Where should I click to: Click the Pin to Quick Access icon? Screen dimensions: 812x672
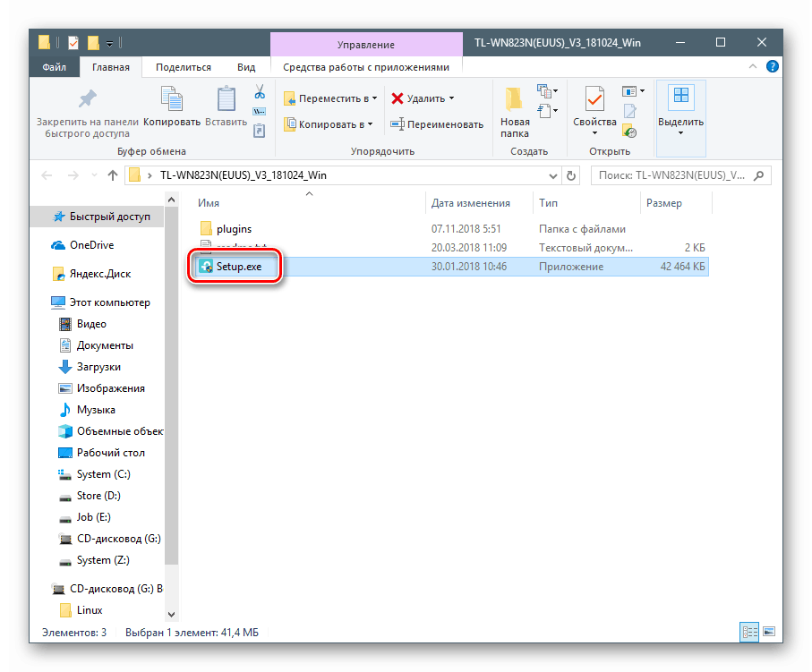[87, 98]
